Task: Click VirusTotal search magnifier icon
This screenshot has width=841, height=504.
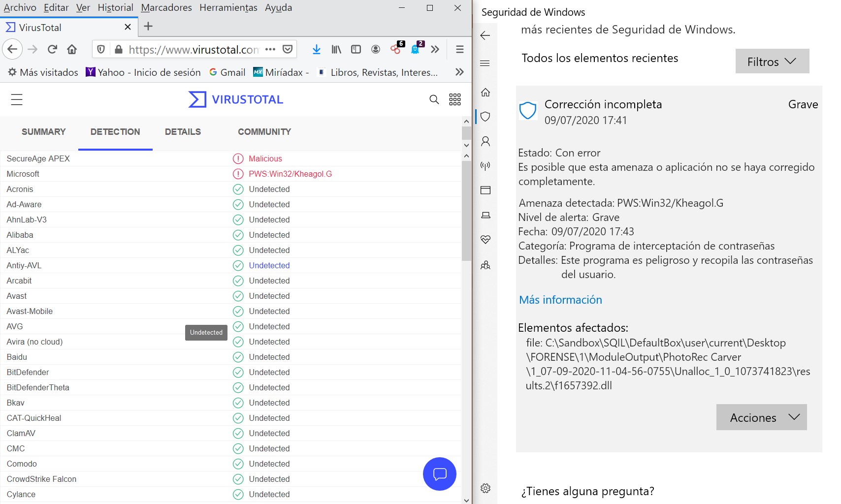Action: pyautogui.click(x=434, y=99)
